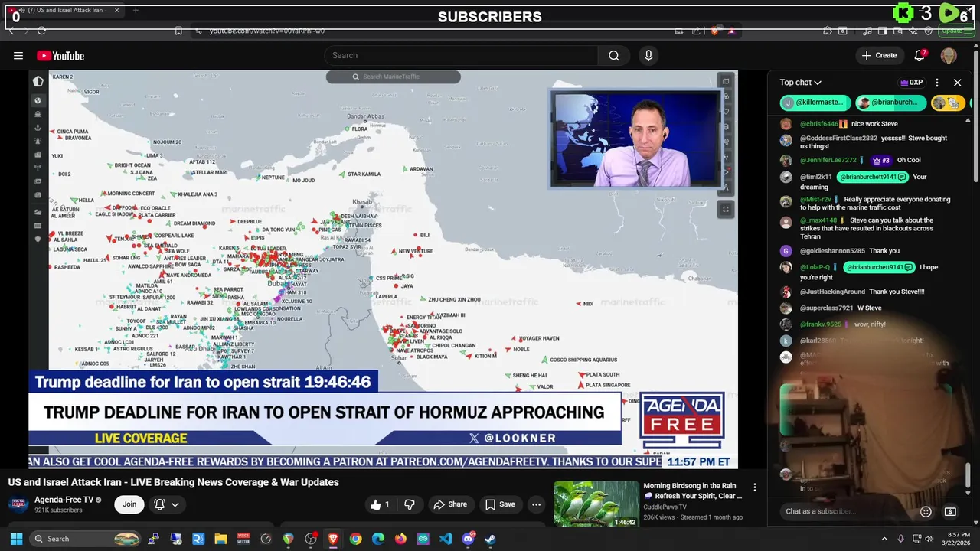Open options for Morning Birdsong video
The image size is (980, 551).
(754, 487)
